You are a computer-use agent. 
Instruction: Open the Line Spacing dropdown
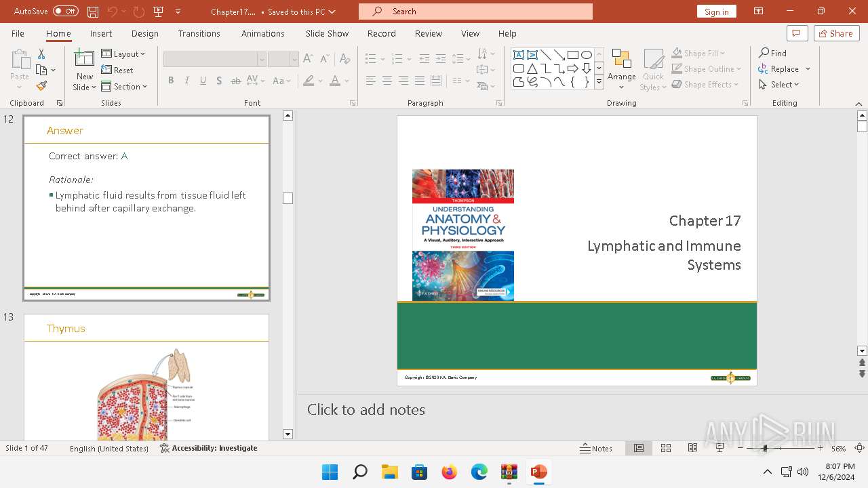(x=461, y=59)
